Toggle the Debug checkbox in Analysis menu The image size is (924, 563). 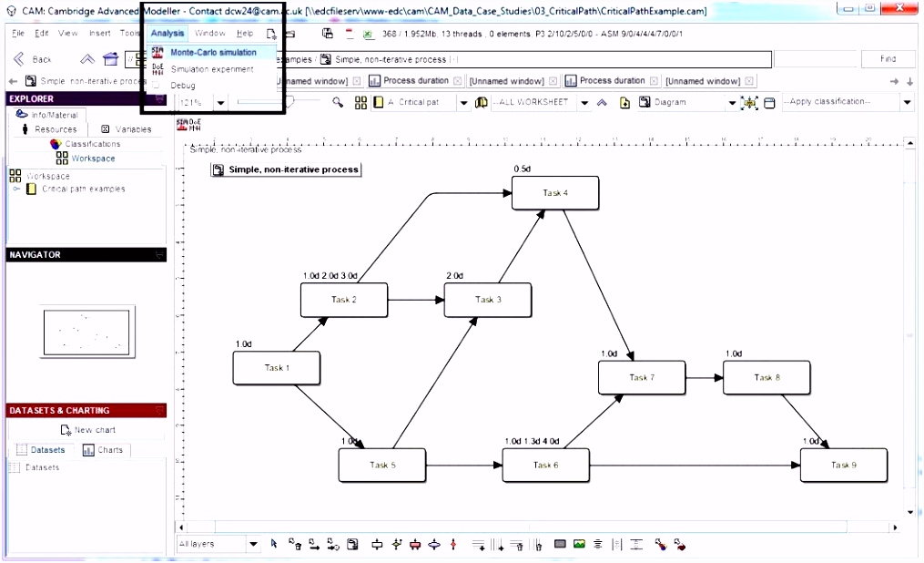[x=157, y=86]
